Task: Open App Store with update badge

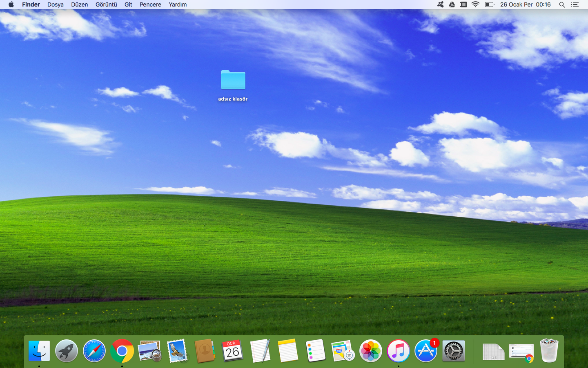Action: (x=426, y=351)
